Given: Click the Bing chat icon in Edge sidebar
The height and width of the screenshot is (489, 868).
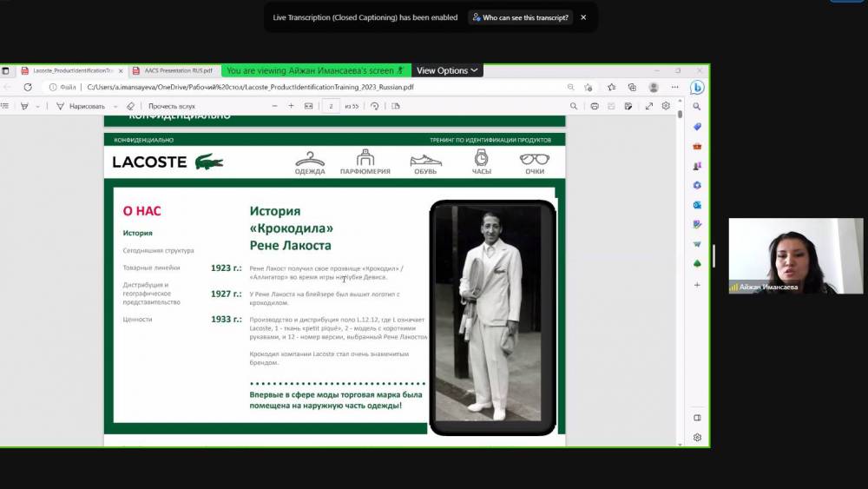Looking at the screenshot, I should pyautogui.click(x=697, y=88).
